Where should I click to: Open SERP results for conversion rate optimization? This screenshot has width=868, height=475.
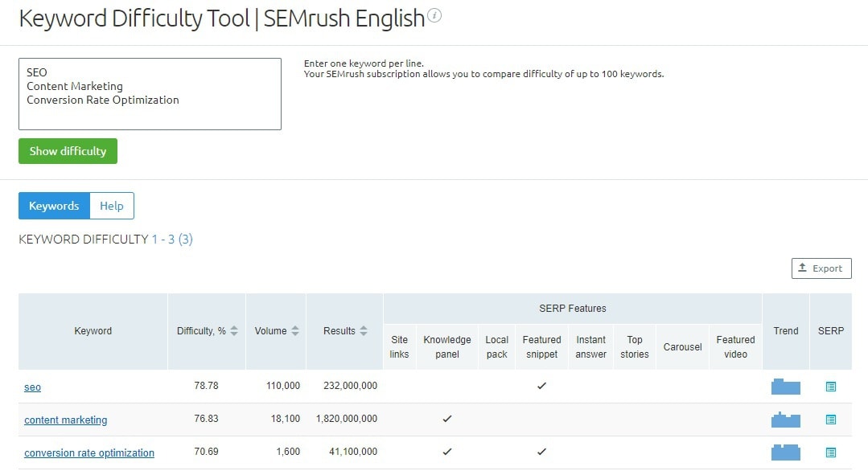click(831, 451)
